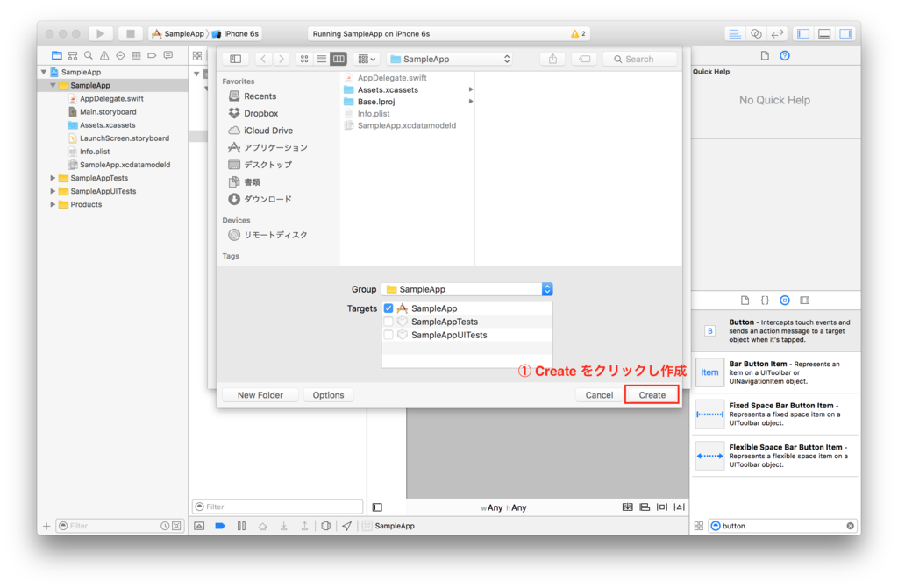Choose the iPhone 6s run destination

(235, 34)
